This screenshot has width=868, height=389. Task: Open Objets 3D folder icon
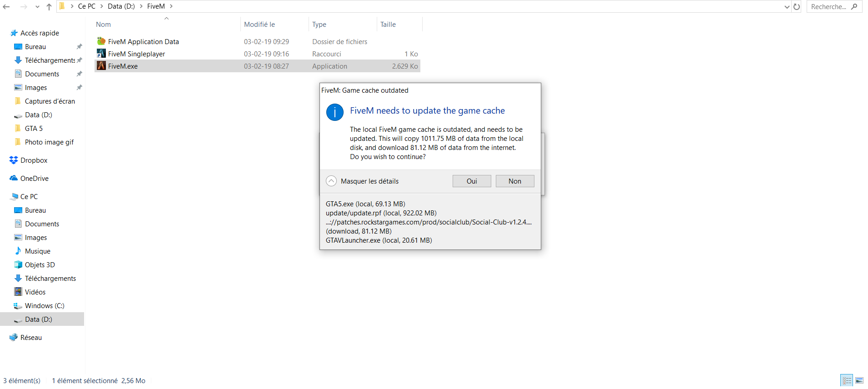point(18,264)
